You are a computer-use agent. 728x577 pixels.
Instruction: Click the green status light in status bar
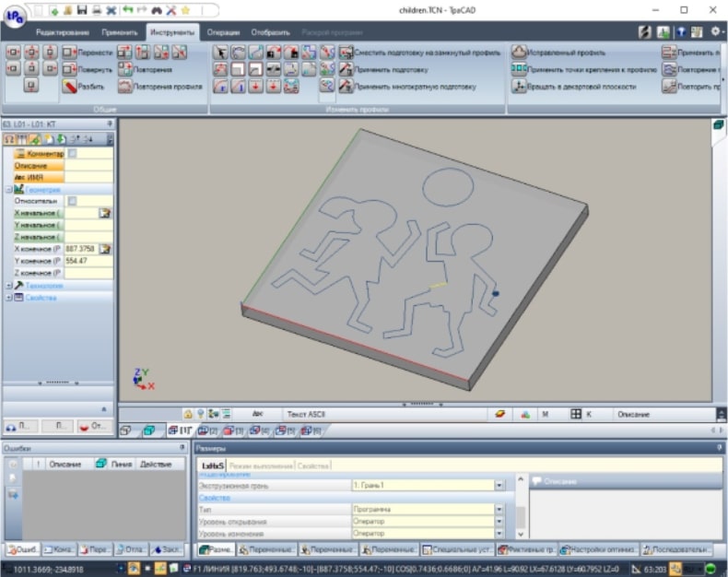[710, 568]
